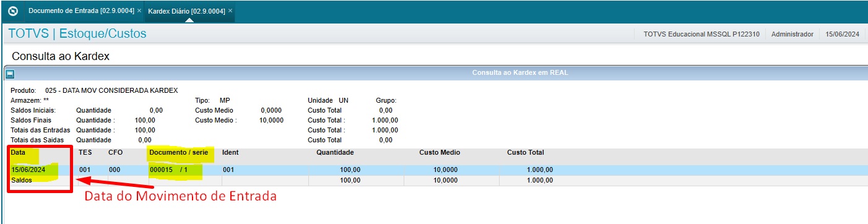Click the Saldos Iniciais label

[33, 110]
